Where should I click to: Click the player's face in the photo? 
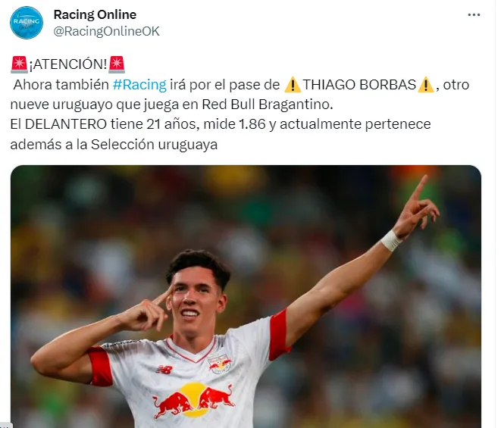(x=193, y=299)
